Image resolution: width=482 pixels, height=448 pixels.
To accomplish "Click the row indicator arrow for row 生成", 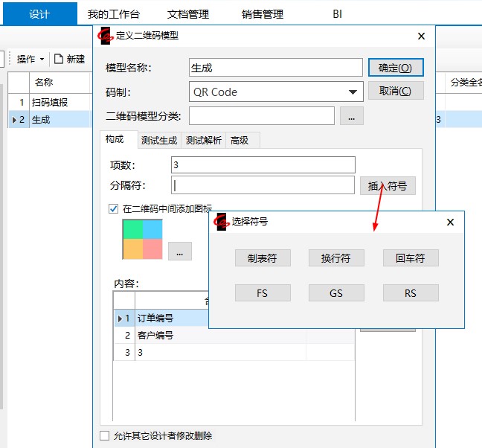I will [x=13, y=119].
